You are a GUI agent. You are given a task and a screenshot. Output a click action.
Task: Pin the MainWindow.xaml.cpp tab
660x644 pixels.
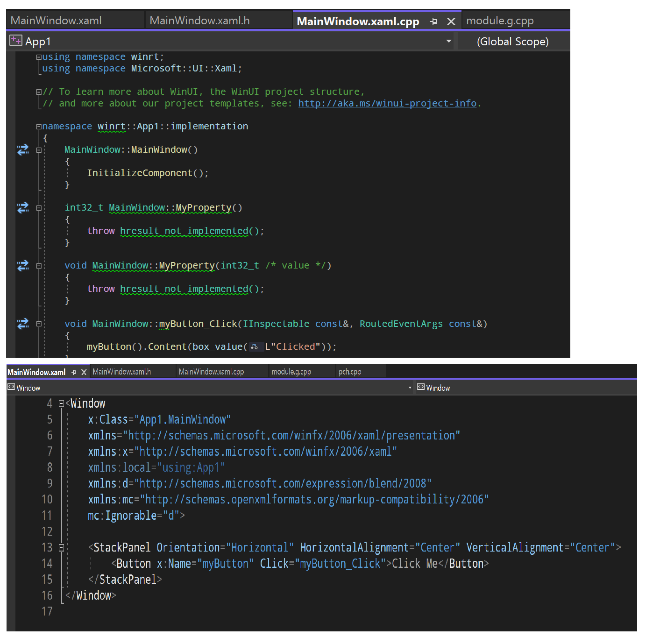433,21
